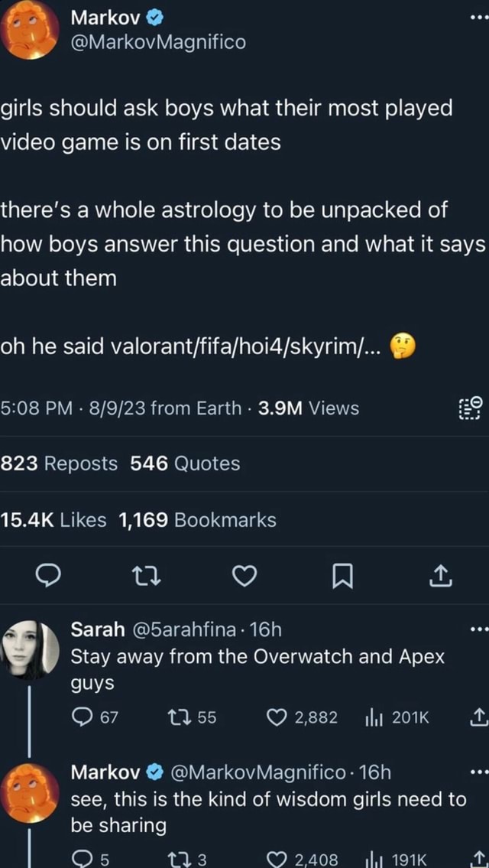The image size is (489, 868).
Task: View the 546 Quotes list
Action: coord(185,463)
